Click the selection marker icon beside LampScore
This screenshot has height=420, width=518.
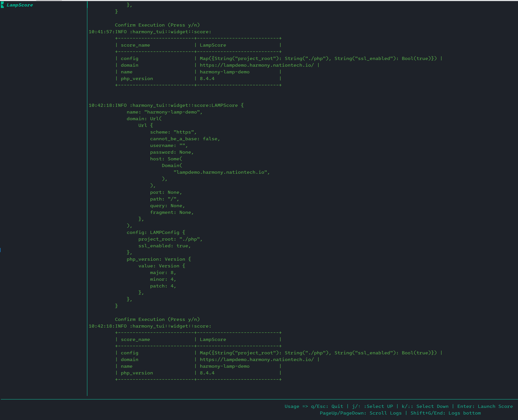2,5
